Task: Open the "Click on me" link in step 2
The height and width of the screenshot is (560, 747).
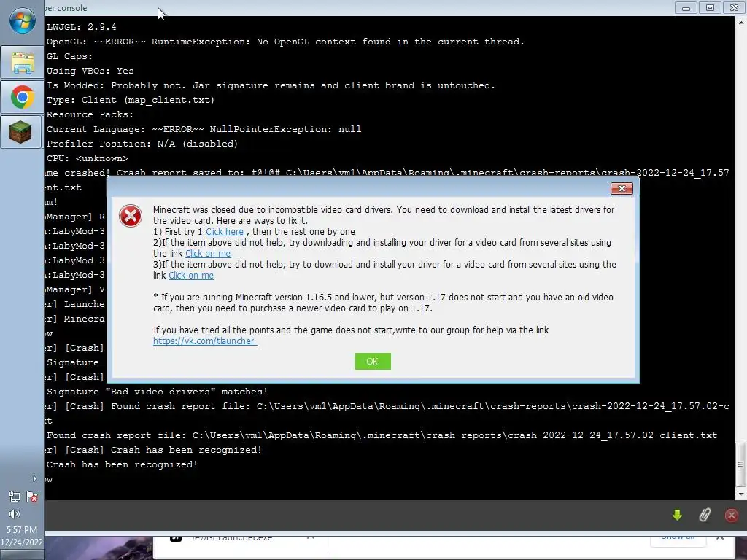Action: point(208,254)
